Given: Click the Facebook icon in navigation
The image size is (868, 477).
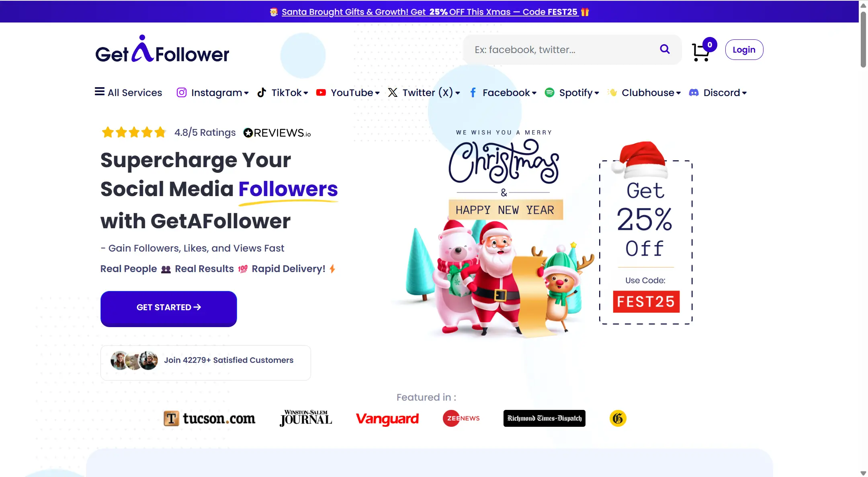Looking at the screenshot, I should pos(473,93).
